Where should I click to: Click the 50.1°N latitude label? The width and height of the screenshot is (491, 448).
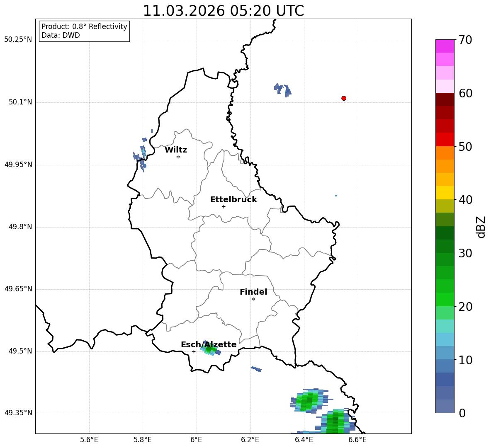tap(20, 102)
